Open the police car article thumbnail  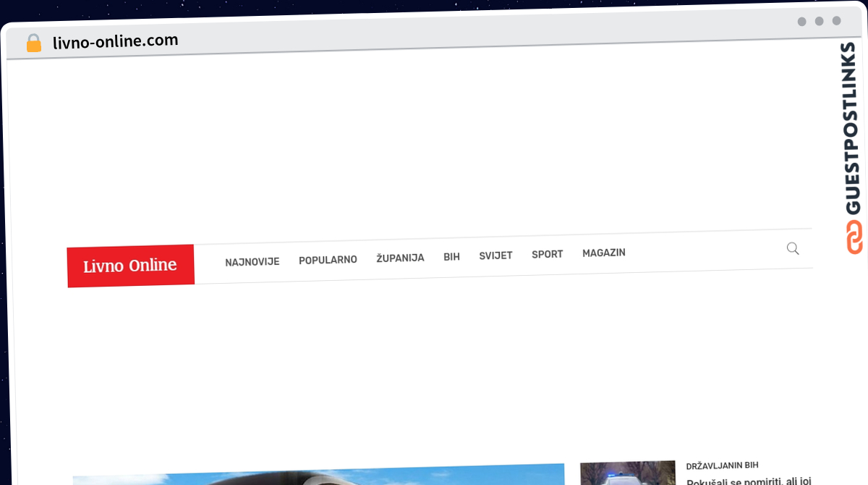[x=628, y=473]
